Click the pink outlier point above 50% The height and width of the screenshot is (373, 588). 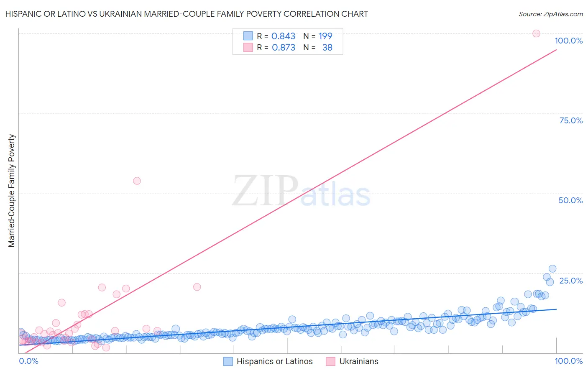[137, 181]
